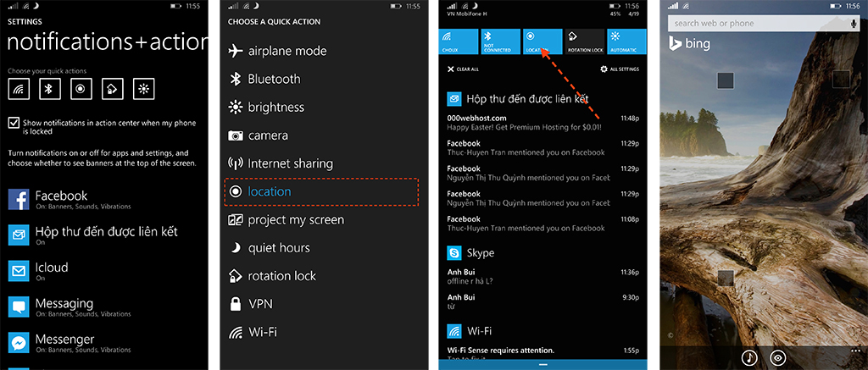Uncheck show notifications when phone is locked
The width and height of the screenshot is (868, 370).
[x=14, y=123]
